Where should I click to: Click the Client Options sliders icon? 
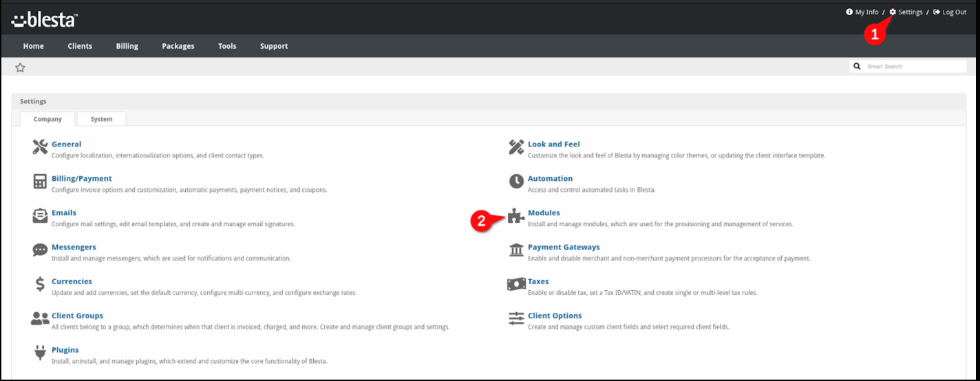pyautogui.click(x=516, y=318)
